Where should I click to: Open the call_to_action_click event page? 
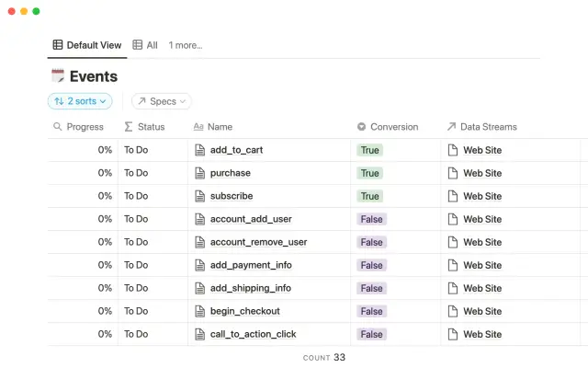[254, 334]
